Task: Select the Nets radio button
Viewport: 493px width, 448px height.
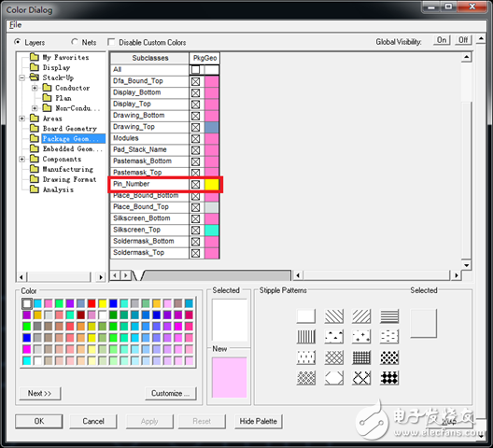Action: point(74,42)
